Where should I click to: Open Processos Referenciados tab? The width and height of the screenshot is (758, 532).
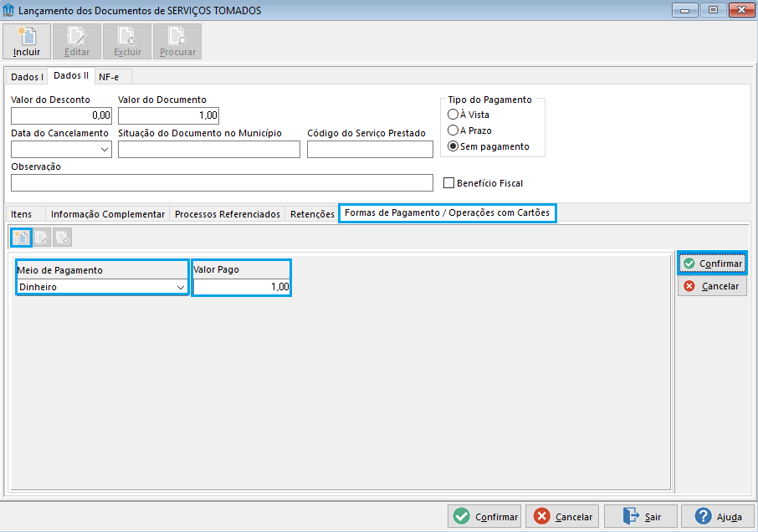click(x=228, y=214)
